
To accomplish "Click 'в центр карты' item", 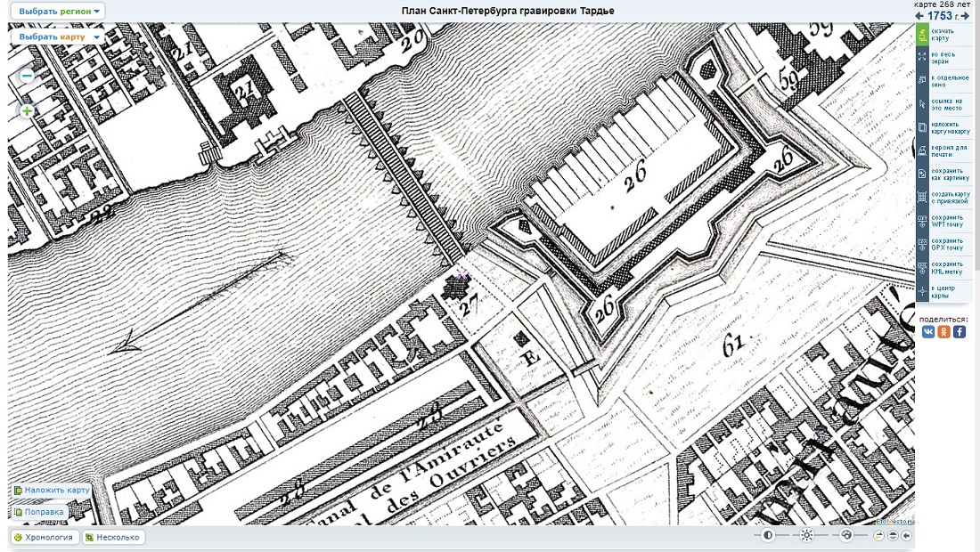I will point(943,291).
